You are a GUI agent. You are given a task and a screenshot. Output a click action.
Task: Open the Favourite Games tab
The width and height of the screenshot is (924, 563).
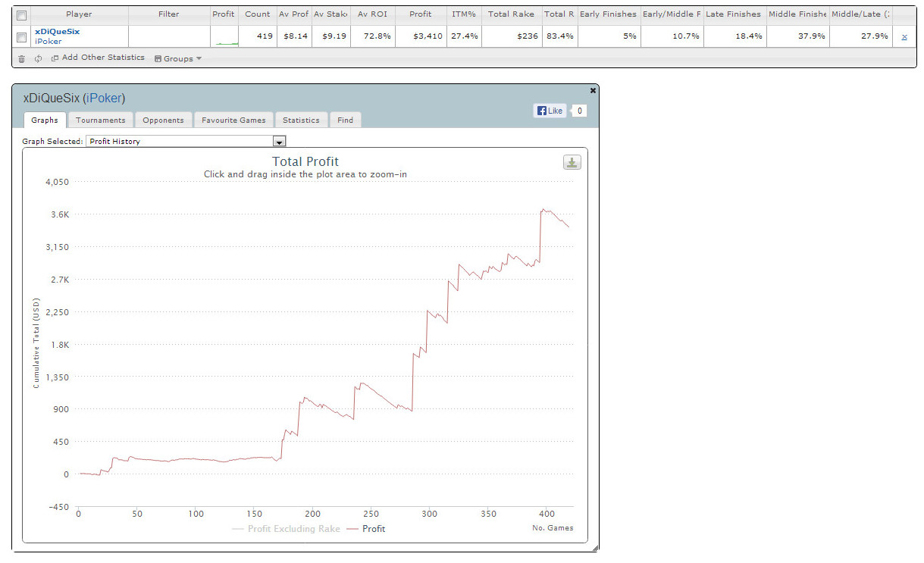click(x=233, y=120)
